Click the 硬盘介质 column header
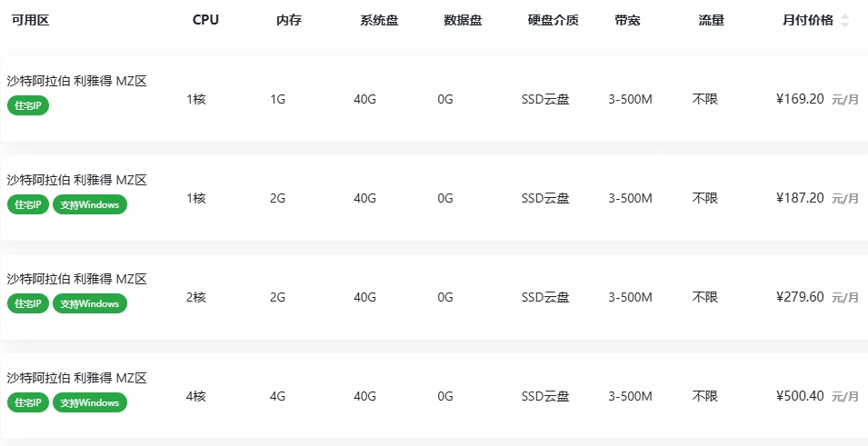 (553, 21)
